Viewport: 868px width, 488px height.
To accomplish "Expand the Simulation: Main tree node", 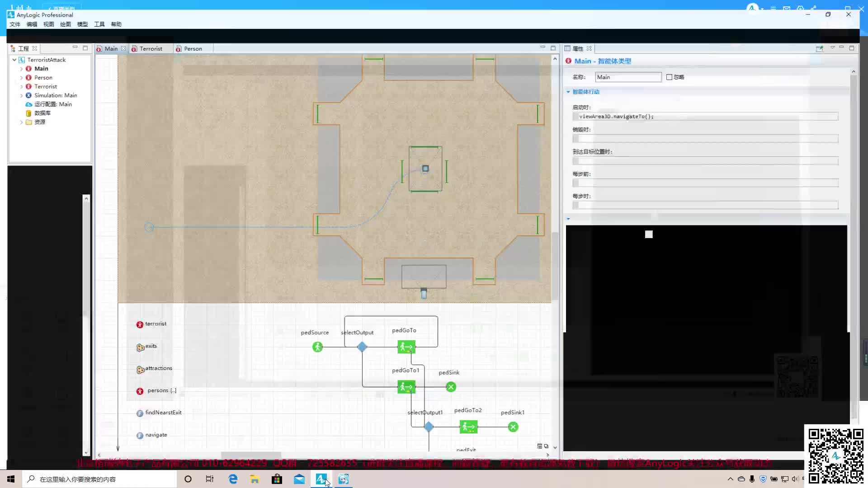I will (21, 95).
